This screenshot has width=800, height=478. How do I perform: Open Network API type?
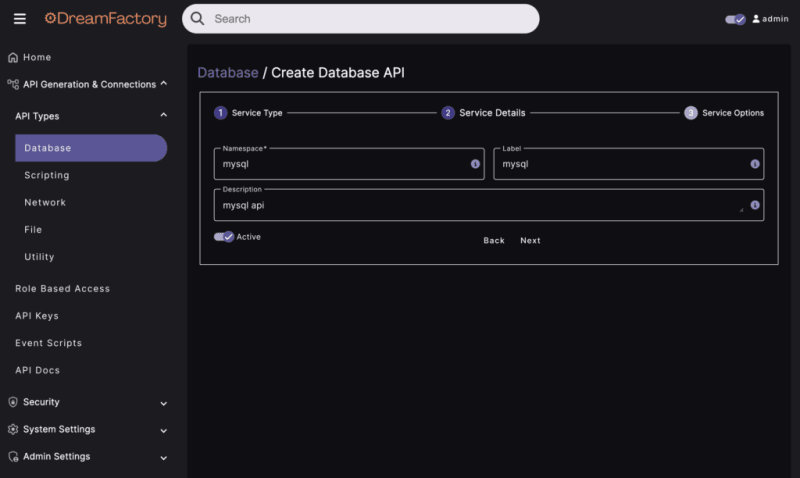(x=45, y=203)
